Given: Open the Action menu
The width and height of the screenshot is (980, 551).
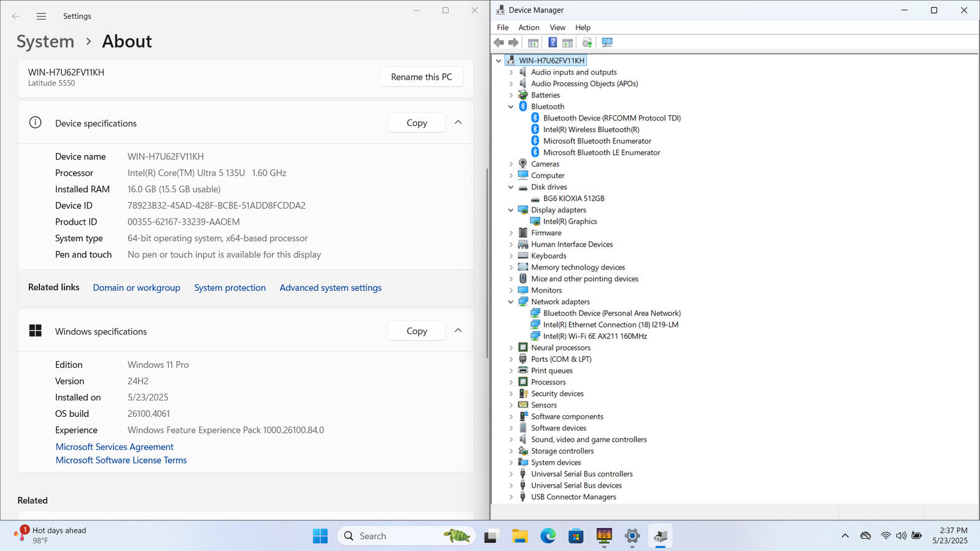Looking at the screenshot, I should tap(529, 28).
